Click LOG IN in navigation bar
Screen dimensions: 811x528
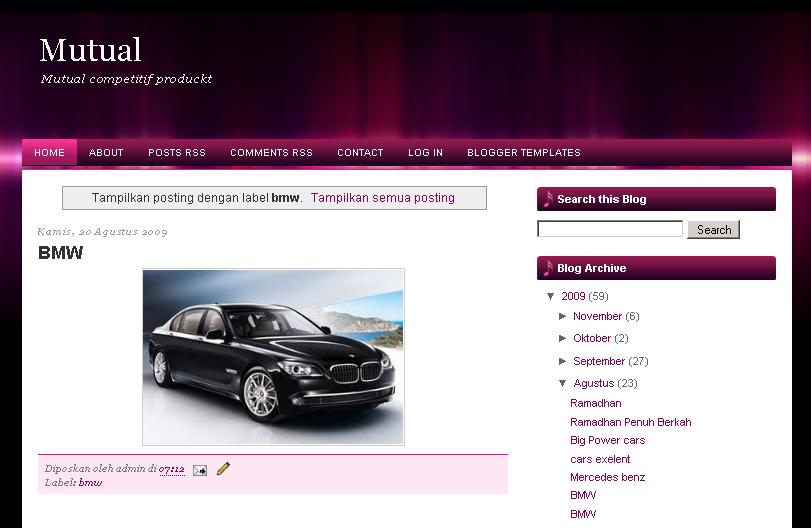426,153
